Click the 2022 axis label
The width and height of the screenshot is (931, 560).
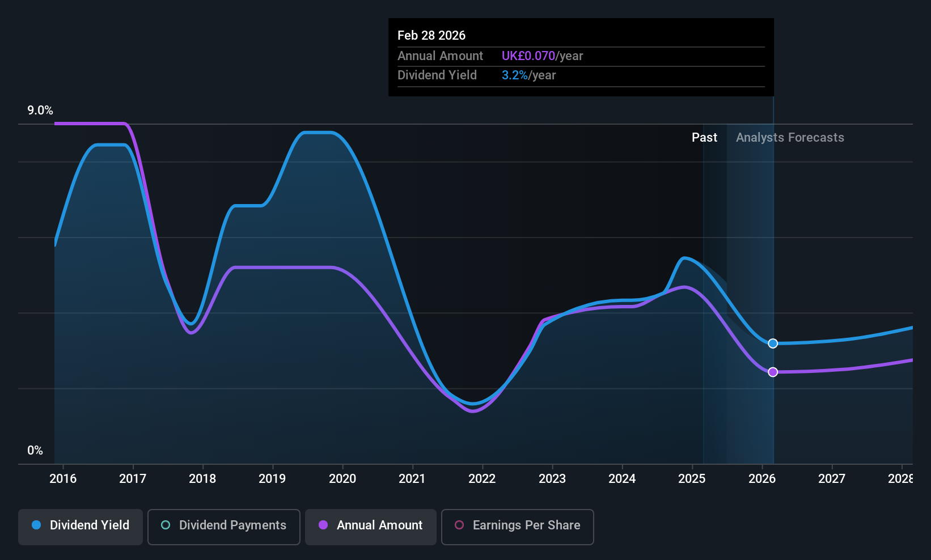(x=482, y=479)
